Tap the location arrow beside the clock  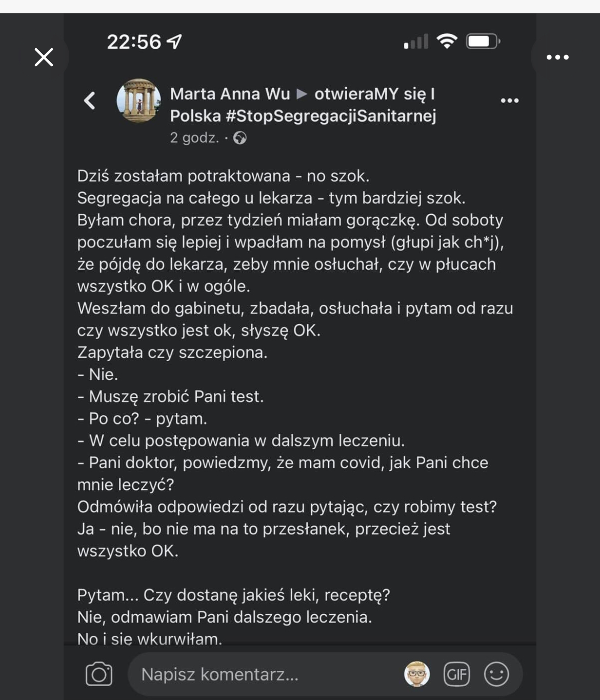[x=175, y=41]
